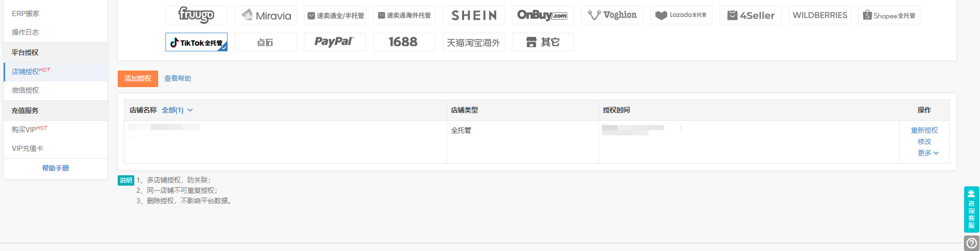Pick the 1688 platform logo
980x251 pixels.
click(x=404, y=42)
